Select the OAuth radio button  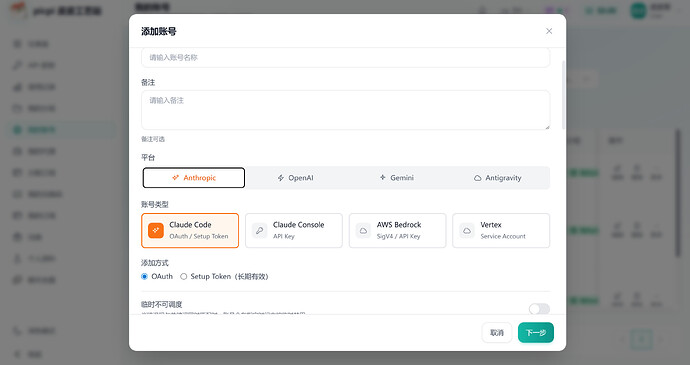[x=144, y=277]
